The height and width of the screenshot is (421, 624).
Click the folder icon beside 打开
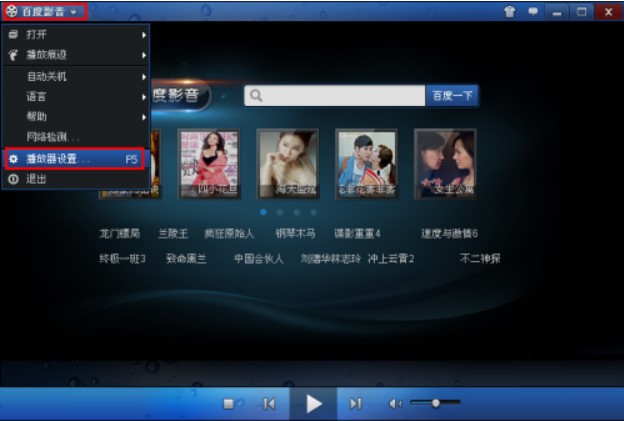pyautogui.click(x=14, y=34)
